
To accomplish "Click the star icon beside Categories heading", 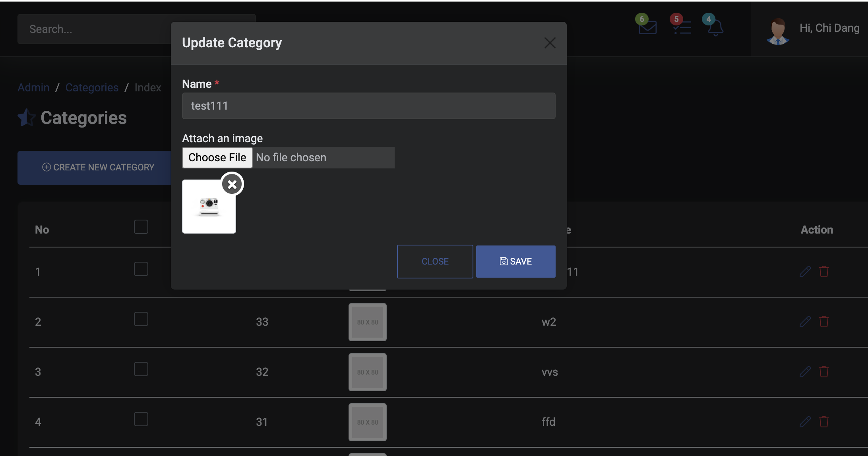I will coord(27,118).
